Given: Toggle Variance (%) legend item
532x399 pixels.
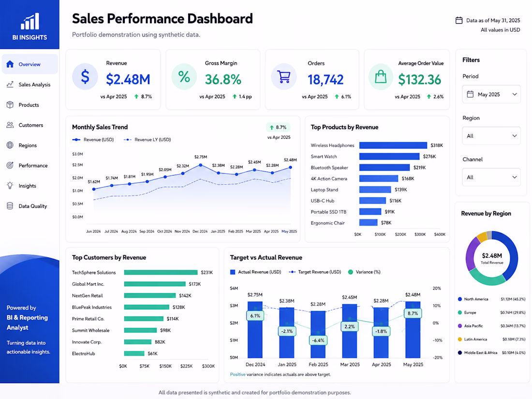Looking at the screenshot, I should click(364, 272).
